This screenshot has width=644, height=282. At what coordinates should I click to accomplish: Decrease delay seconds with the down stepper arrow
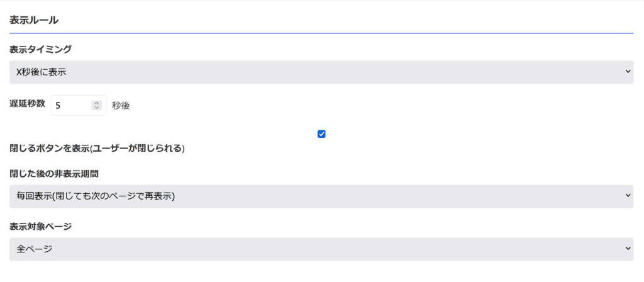click(x=96, y=108)
